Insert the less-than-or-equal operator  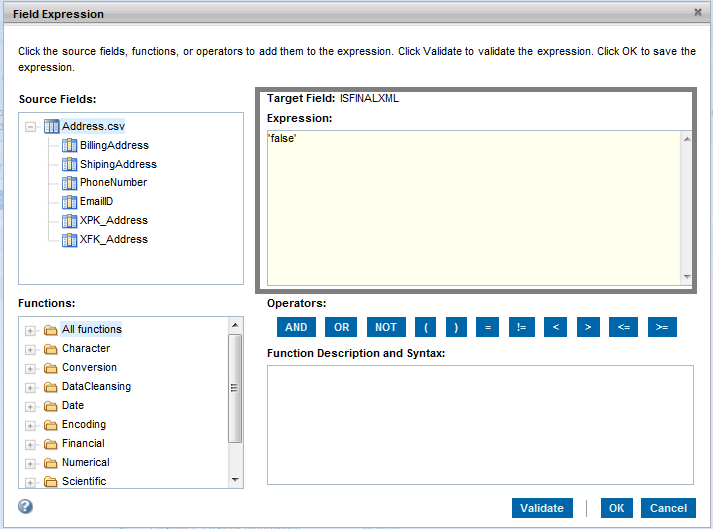(623, 327)
